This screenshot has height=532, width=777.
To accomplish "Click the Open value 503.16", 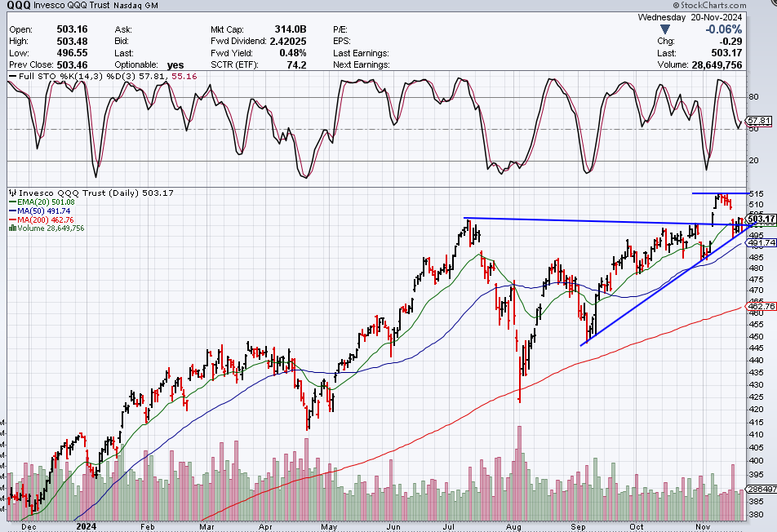I will (x=72, y=29).
